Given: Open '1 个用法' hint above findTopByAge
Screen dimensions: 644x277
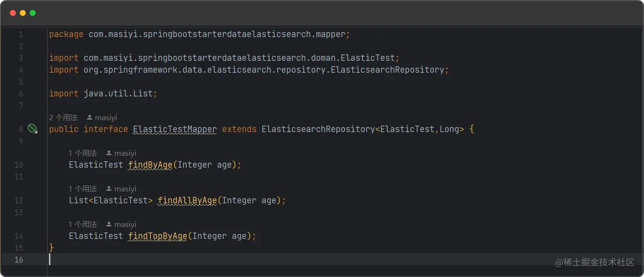Looking at the screenshot, I should click(x=83, y=225).
